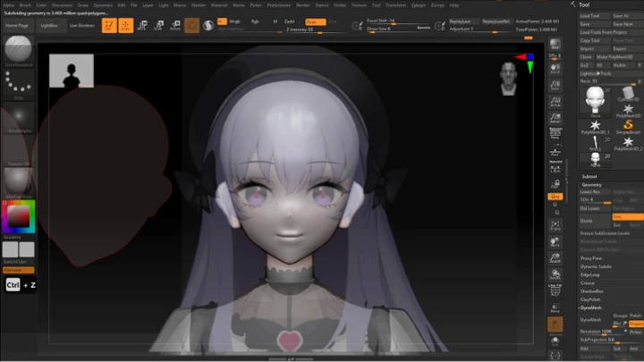The image size is (644, 362).
Task: Pick a color from the color picker square
Action: coord(19,215)
